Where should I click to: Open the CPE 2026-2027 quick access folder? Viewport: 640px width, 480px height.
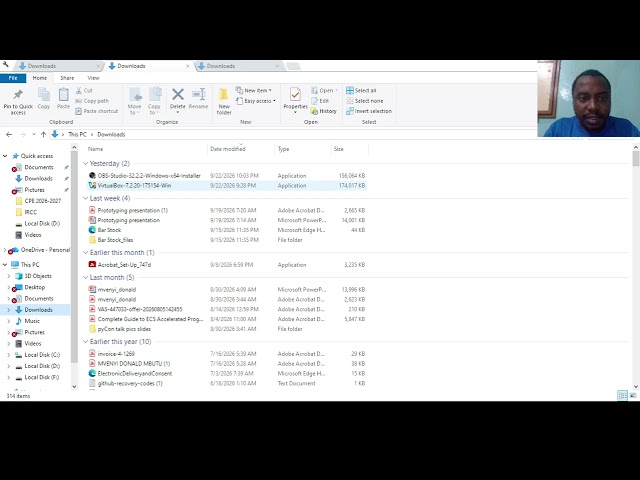click(x=42, y=201)
